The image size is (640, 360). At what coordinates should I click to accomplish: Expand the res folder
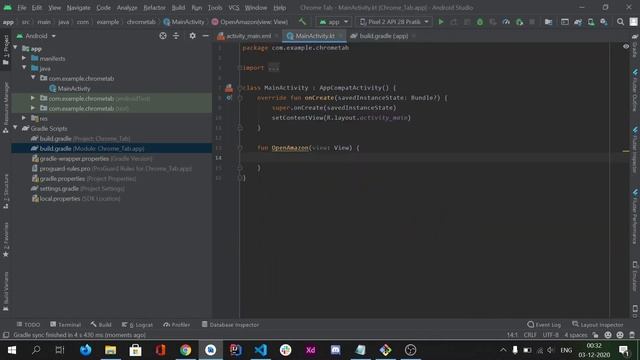(24, 118)
